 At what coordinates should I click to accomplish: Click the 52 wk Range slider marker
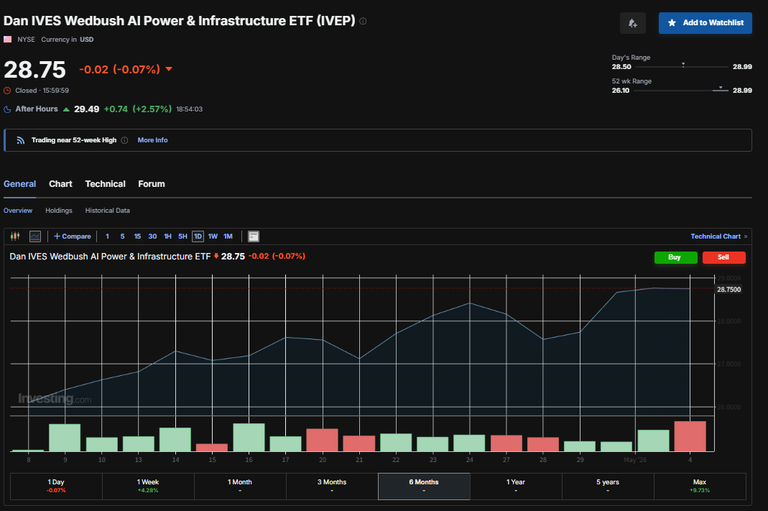pos(720,88)
